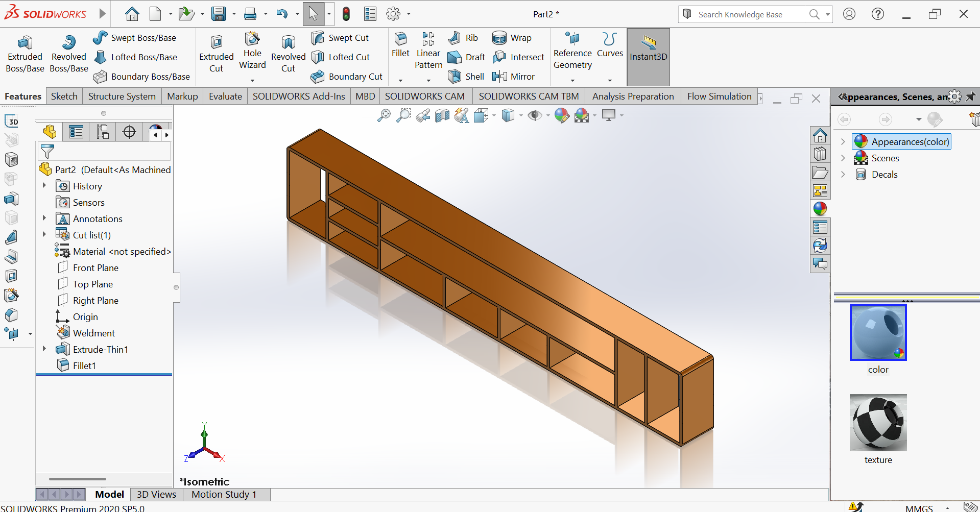Viewport: 980px width, 512px height.
Task: Click the Zoom to Fit icon
Action: tap(384, 116)
